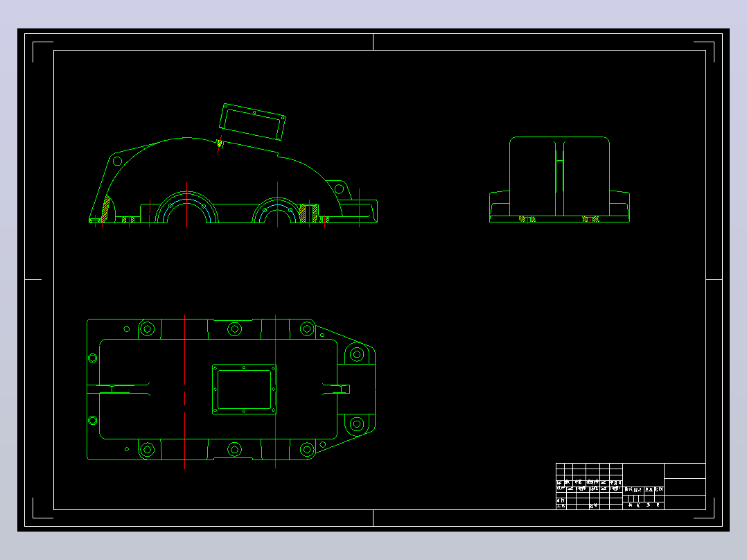The image size is (747, 560).
Task: Select the bottom-center flange bolt hole in plan view
Action: 234,449
